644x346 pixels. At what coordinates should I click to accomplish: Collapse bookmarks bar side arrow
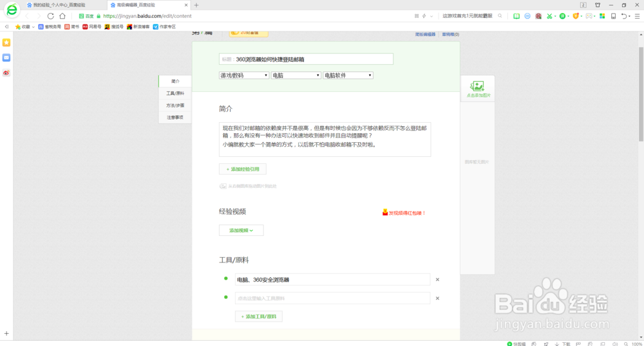coord(6,26)
